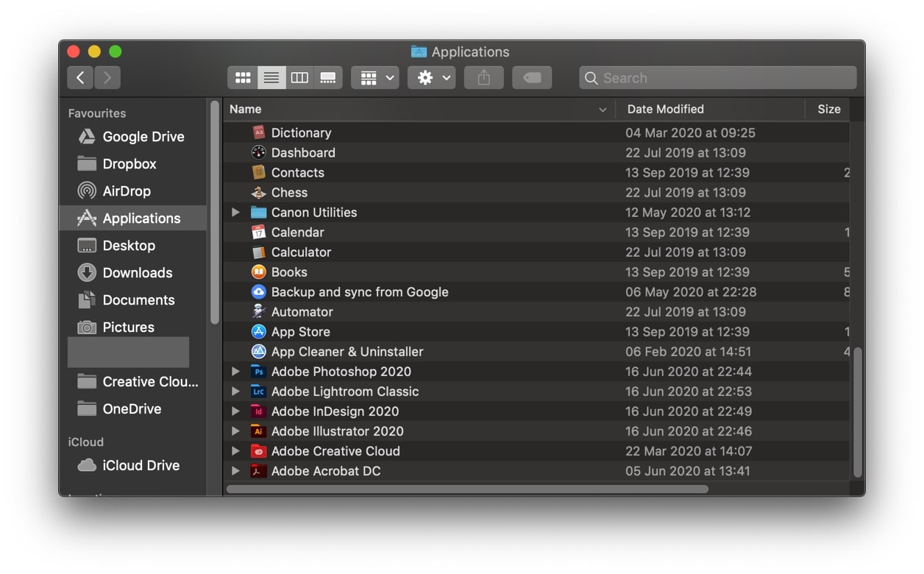The image size is (924, 574).
Task: Select the Chess app icon
Action: point(258,192)
